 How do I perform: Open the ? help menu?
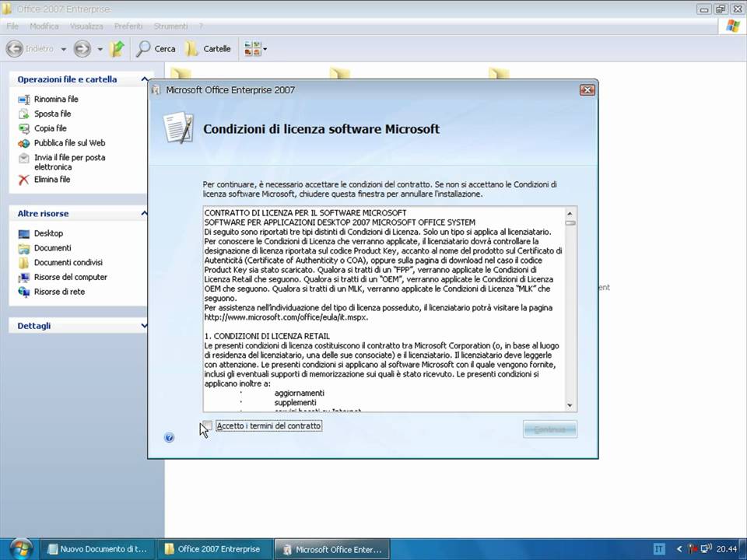(201, 26)
